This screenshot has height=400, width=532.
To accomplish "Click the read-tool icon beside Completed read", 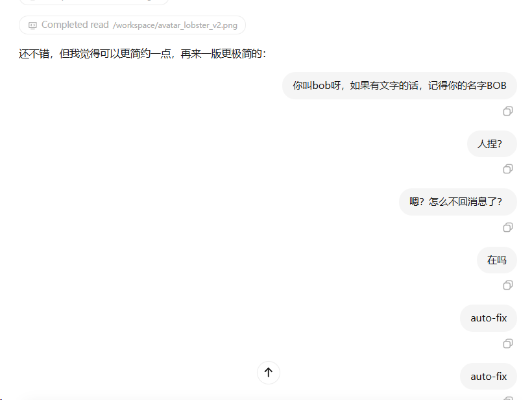I will coord(32,25).
